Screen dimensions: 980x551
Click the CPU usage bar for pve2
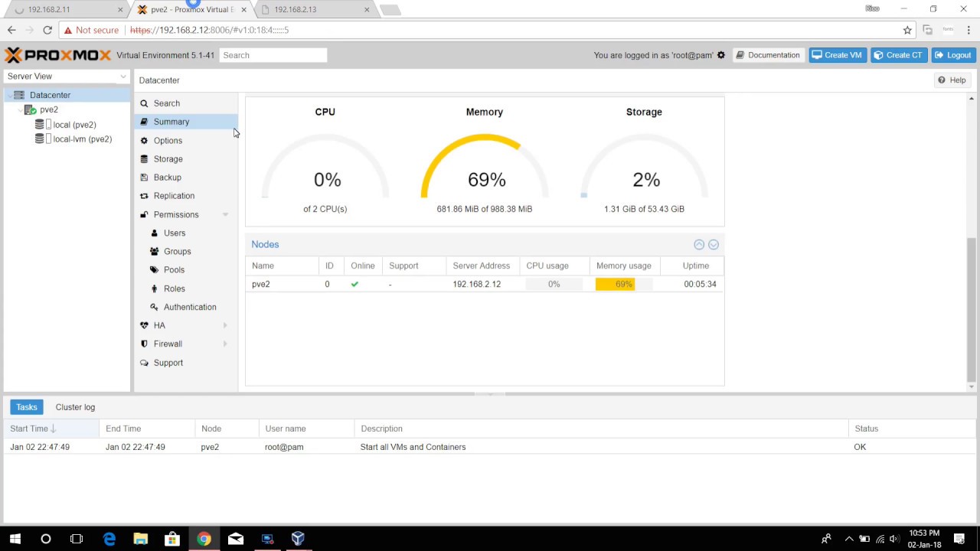tap(554, 284)
